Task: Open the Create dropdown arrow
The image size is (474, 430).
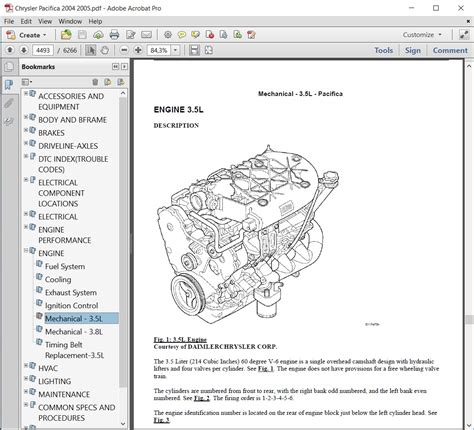Action: 45,35
